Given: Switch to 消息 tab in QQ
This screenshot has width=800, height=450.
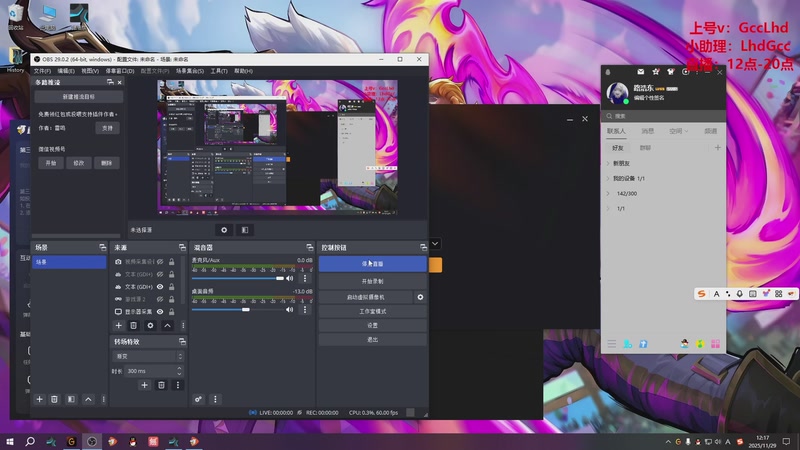Looking at the screenshot, I should click(647, 131).
